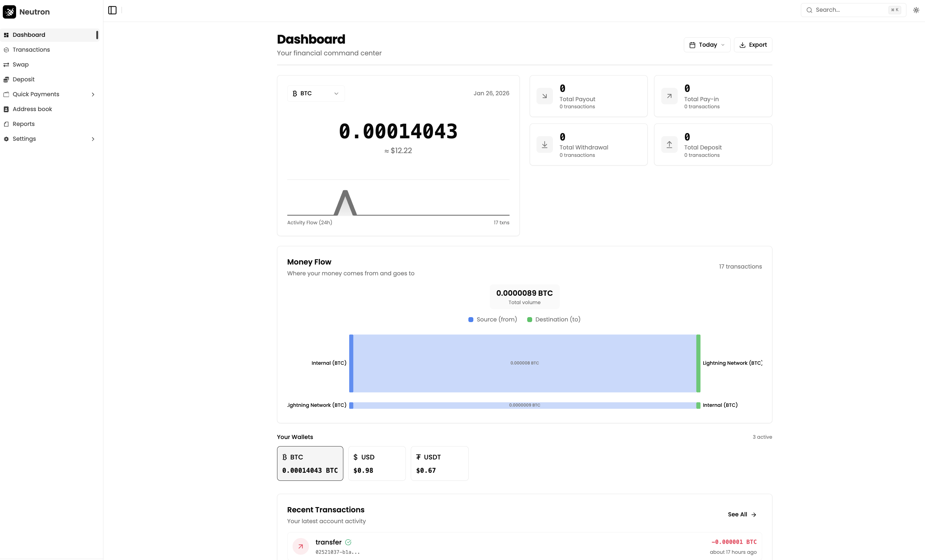
Task: Click the Total Deposit upload icon
Action: pos(669,144)
